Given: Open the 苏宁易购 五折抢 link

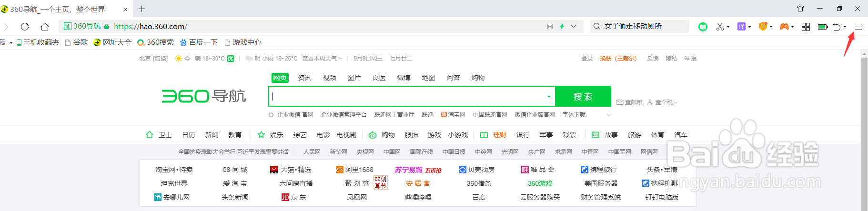Looking at the screenshot, I should (x=418, y=170).
